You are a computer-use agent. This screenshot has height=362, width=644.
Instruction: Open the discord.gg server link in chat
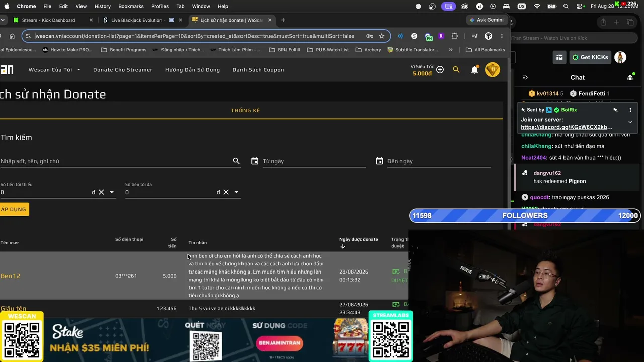coord(567,127)
